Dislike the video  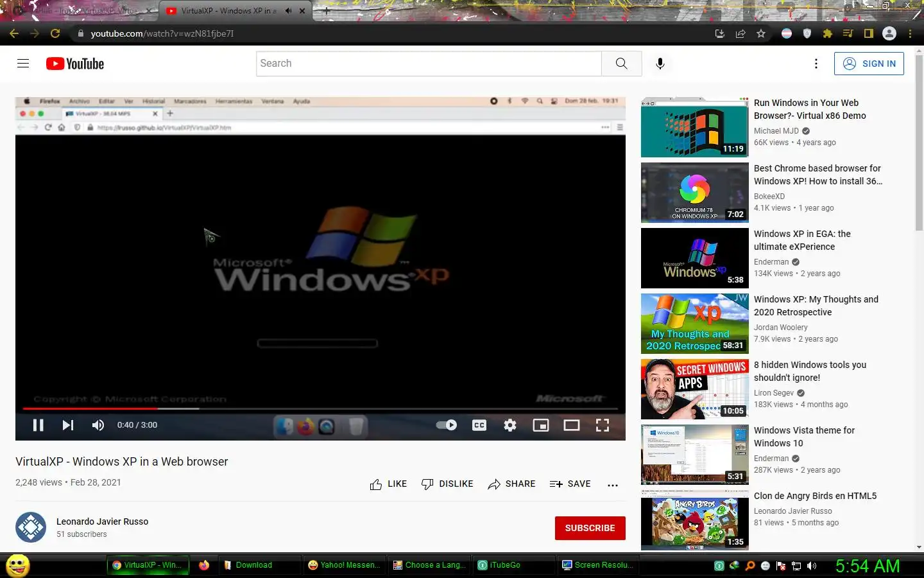[447, 484]
